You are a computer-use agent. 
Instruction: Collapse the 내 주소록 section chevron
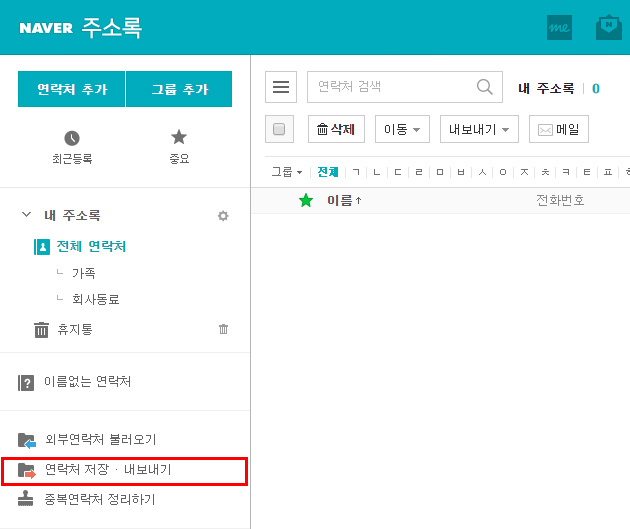(x=27, y=214)
